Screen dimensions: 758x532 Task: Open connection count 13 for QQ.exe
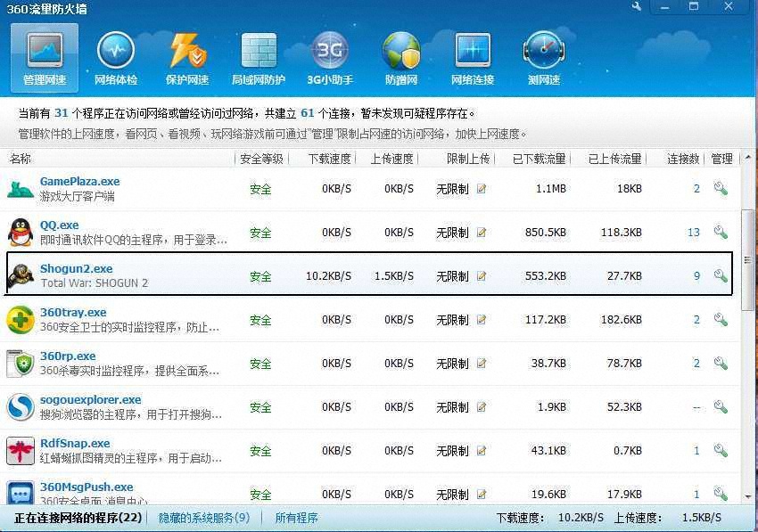click(694, 233)
